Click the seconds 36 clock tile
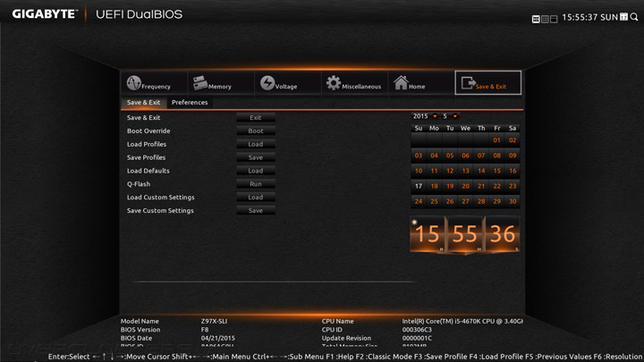This screenshot has width=644, height=362. 503,234
